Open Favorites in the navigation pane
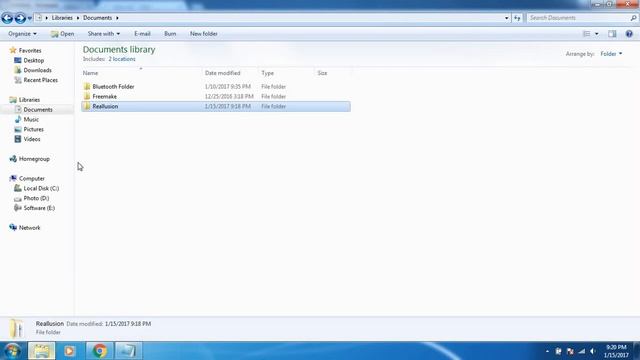The width and height of the screenshot is (640, 360). [30, 51]
